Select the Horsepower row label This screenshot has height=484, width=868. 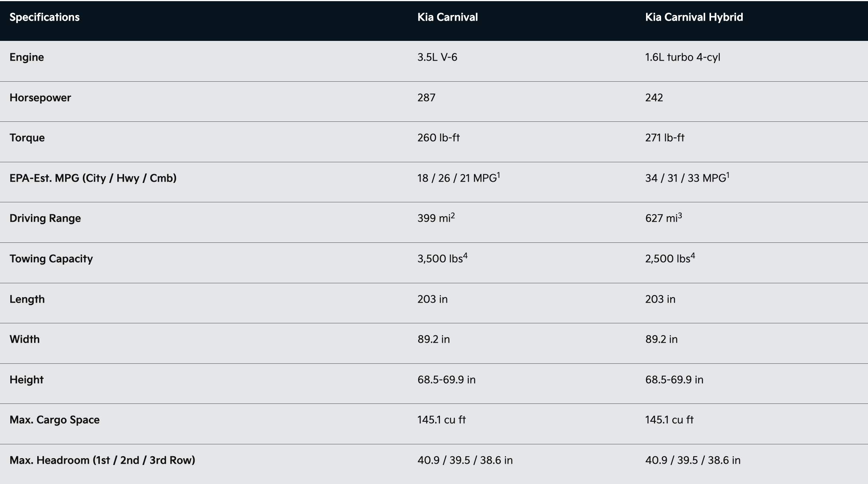pyautogui.click(x=40, y=98)
